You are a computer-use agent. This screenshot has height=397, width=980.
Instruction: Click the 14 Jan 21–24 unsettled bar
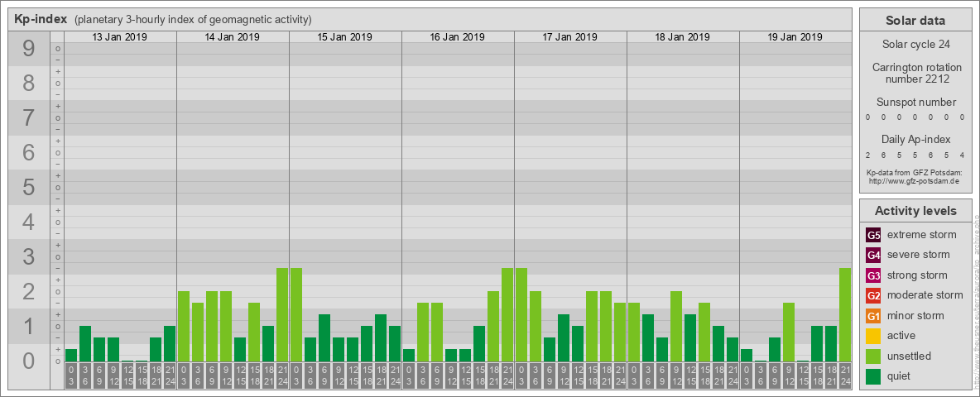click(x=282, y=314)
